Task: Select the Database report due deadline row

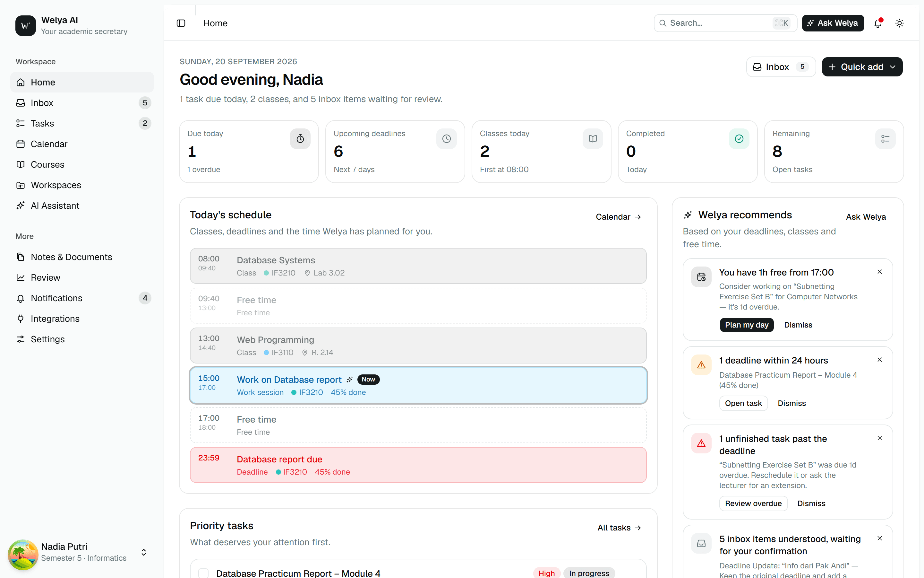Action: (x=418, y=465)
